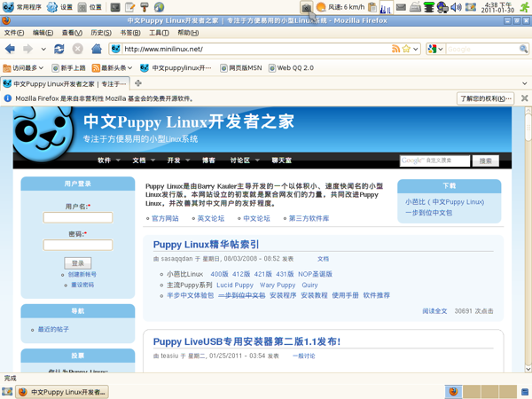Open the 工具(T) menu

tap(159, 33)
